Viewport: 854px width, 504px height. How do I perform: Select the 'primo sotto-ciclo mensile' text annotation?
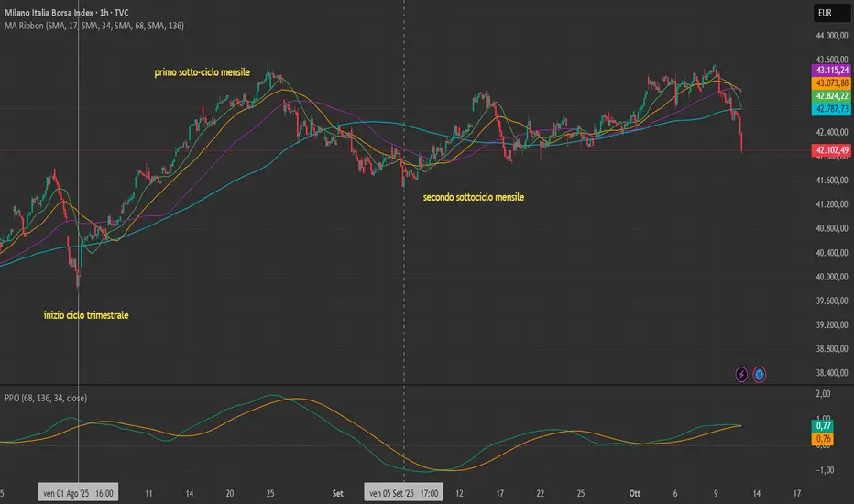pyautogui.click(x=203, y=72)
